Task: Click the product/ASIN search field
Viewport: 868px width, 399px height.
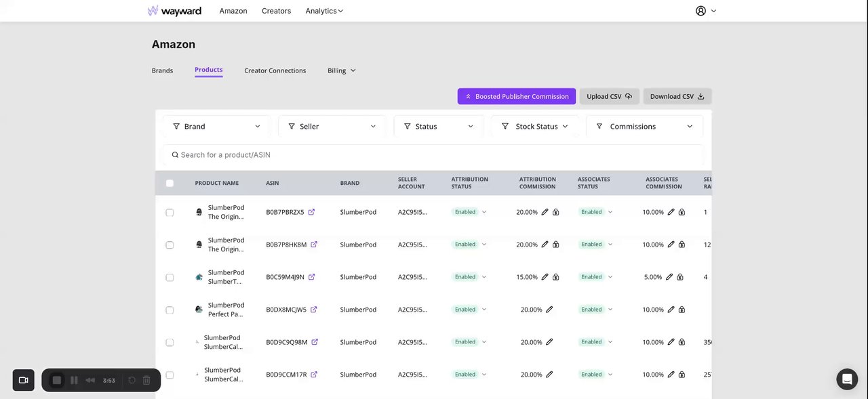Action: point(434,155)
